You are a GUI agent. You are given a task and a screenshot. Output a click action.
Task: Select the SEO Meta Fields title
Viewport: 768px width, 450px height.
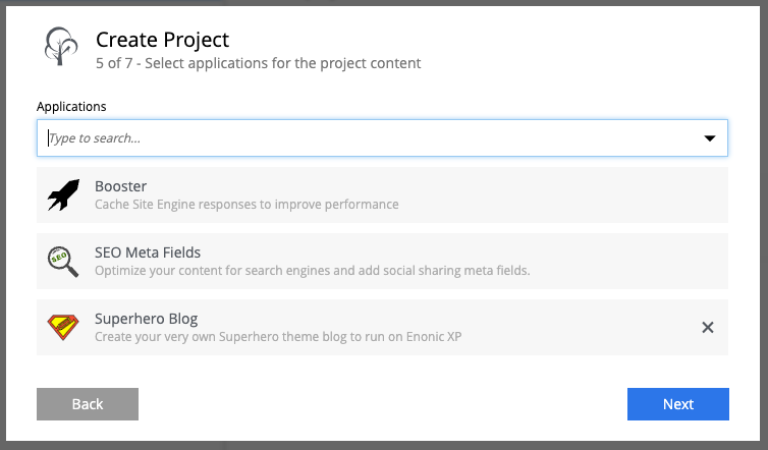148,253
